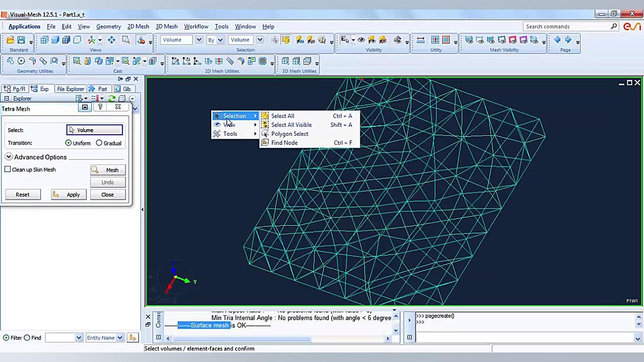Expand the Standard toolbar overflow arrow
644x362 pixels.
[31, 42]
